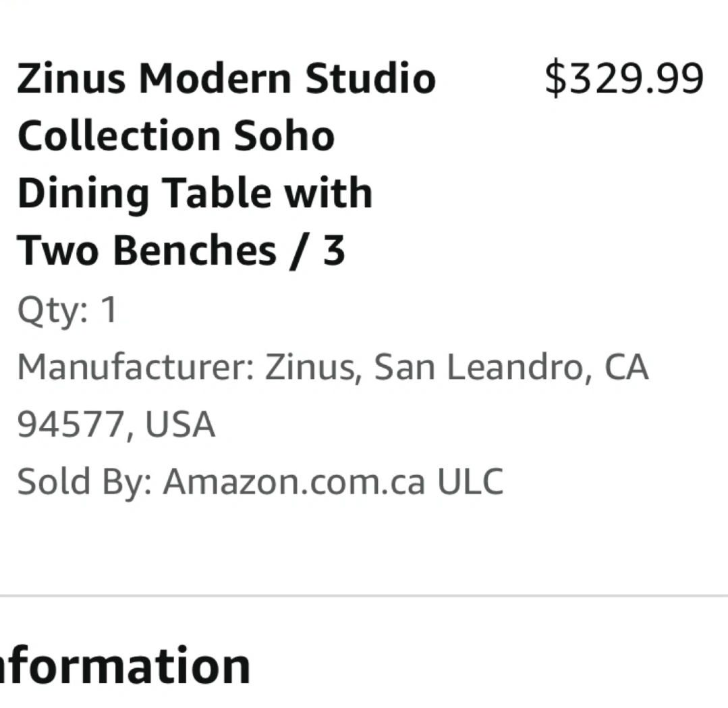728x708 pixels.
Task: Click the partially visible "nformation" section heading
Action: [x=125, y=665]
